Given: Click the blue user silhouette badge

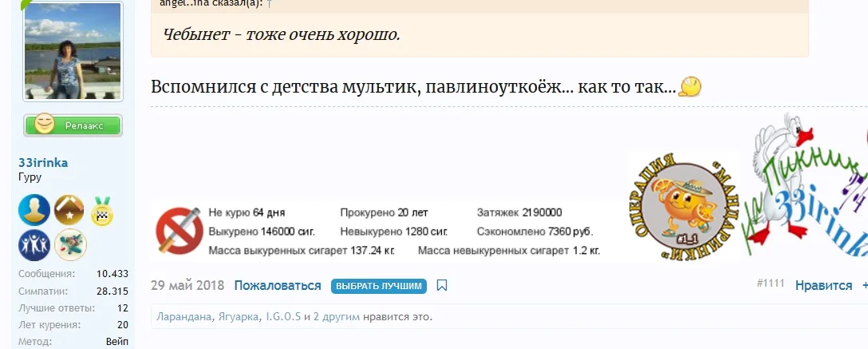Looking at the screenshot, I should coord(34,210).
